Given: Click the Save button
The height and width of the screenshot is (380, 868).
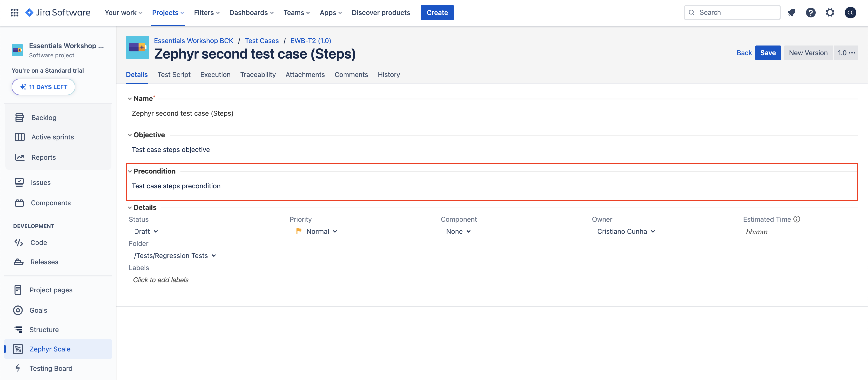Looking at the screenshot, I should pyautogui.click(x=768, y=53).
